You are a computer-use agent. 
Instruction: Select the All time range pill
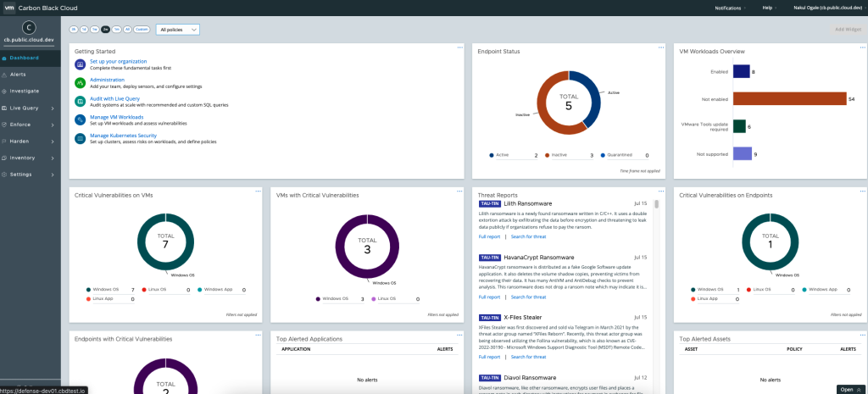click(x=127, y=30)
